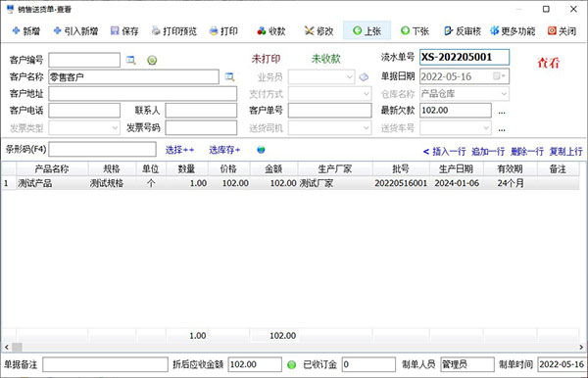Click the 删除一行 link
The image size is (588, 378).
(x=527, y=152)
